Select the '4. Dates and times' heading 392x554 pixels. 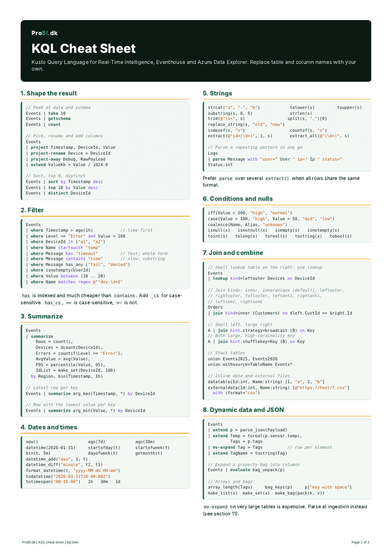(49, 427)
